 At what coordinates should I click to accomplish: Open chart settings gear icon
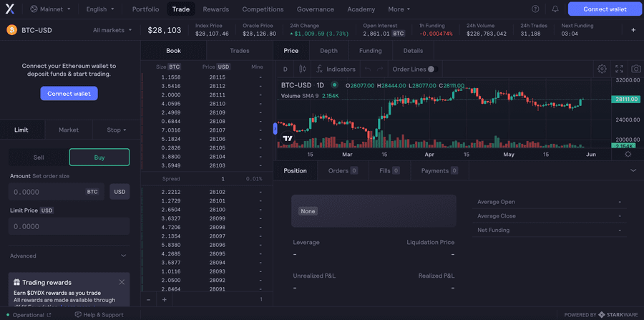coord(602,69)
